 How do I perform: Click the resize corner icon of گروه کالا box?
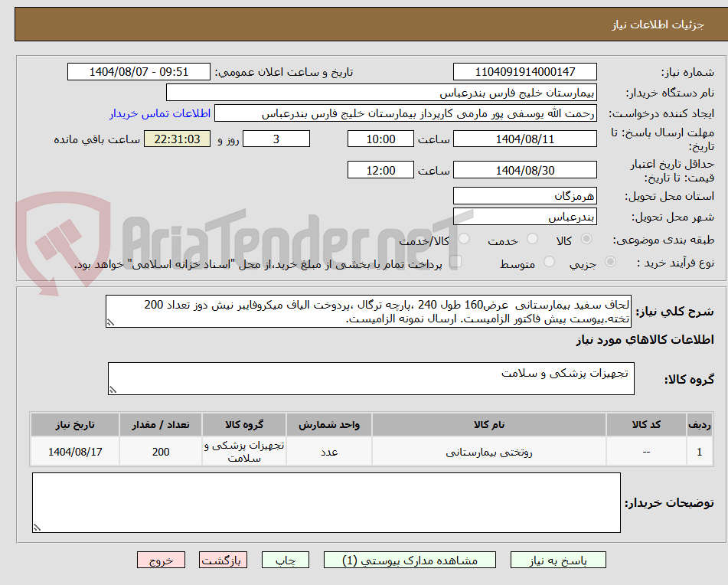pyautogui.click(x=115, y=391)
